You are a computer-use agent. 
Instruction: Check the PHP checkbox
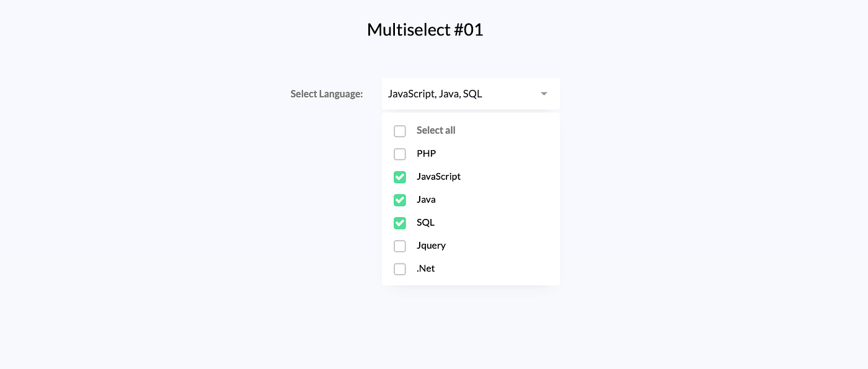[x=399, y=154]
